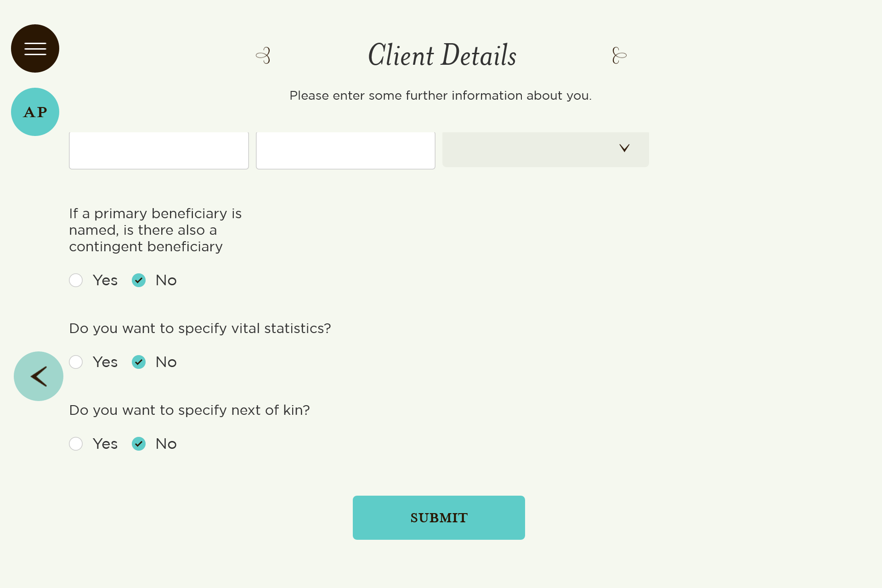Image resolution: width=882 pixels, height=588 pixels.
Task: Click the AP profile avatar
Action: pyautogui.click(x=35, y=112)
